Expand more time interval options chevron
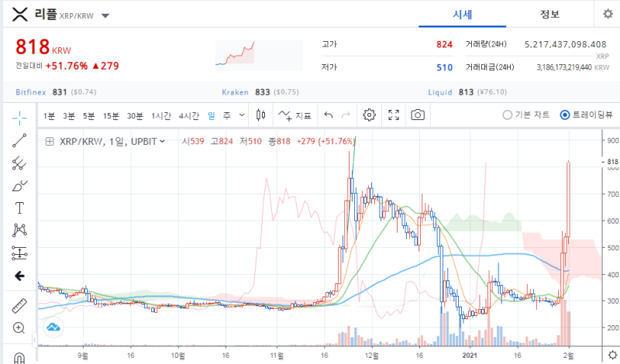The image size is (620, 364). [242, 115]
